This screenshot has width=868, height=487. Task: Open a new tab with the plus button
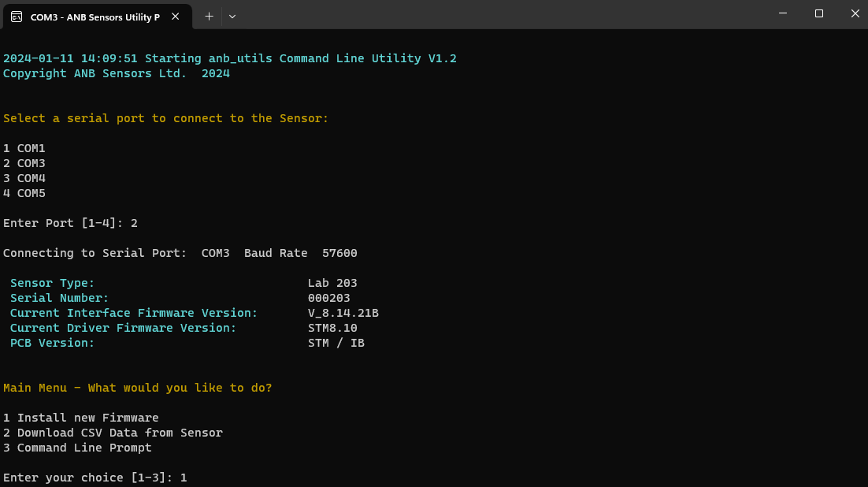[210, 16]
